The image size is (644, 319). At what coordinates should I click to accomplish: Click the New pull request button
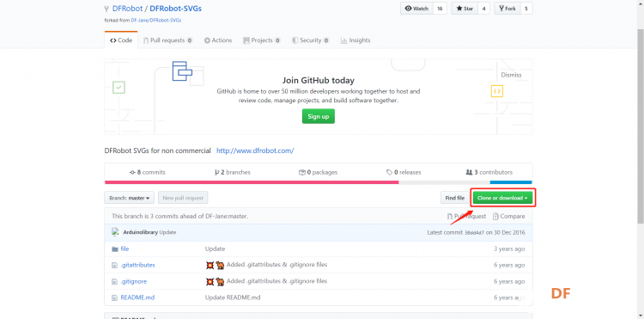[183, 198]
